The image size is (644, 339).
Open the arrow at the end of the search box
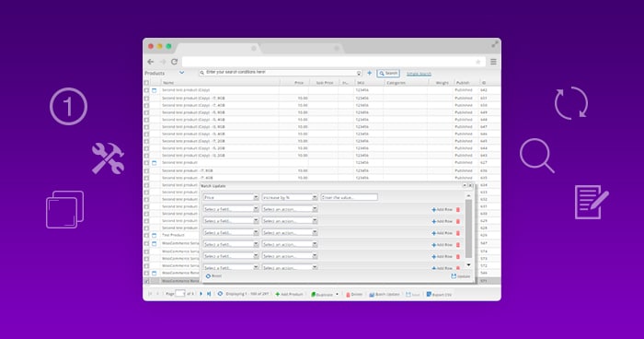359,73
